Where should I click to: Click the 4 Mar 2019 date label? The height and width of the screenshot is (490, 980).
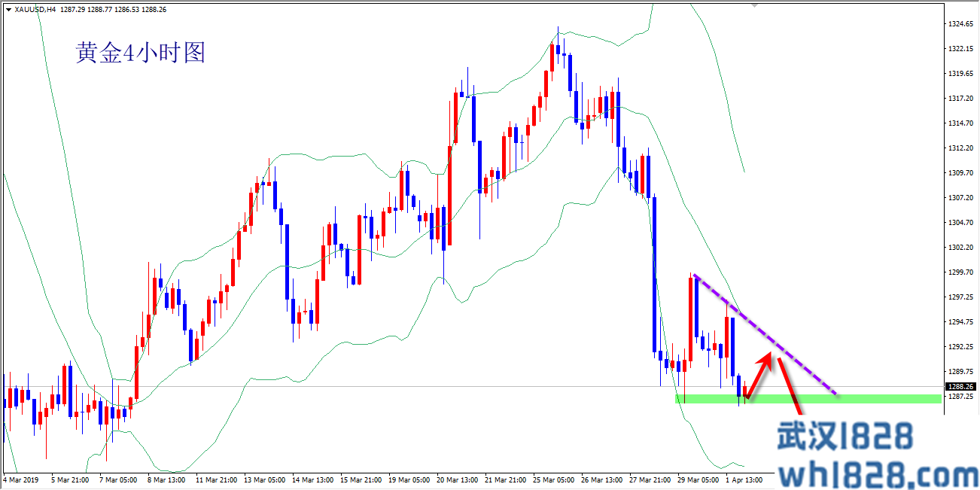click(x=20, y=479)
